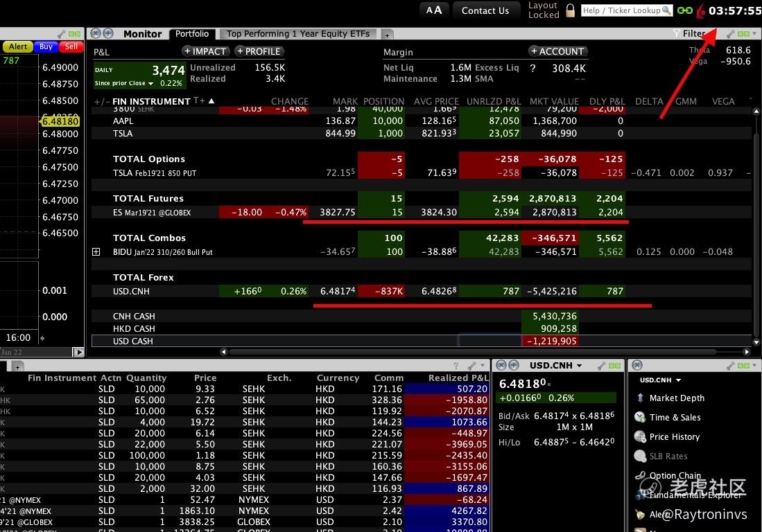The width and height of the screenshot is (762, 532).
Task: Click the plus circle beside Monitor title
Action: click(x=108, y=33)
